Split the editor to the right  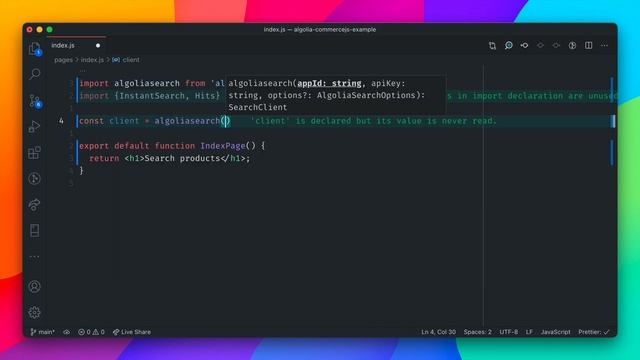click(x=589, y=45)
